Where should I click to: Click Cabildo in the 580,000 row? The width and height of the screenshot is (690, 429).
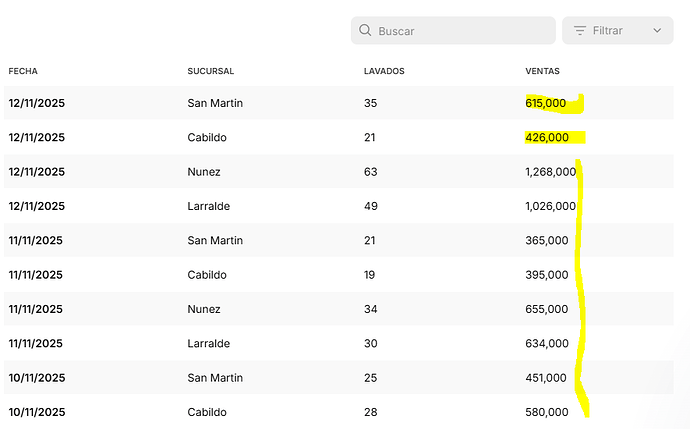click(x=206, y=412)
